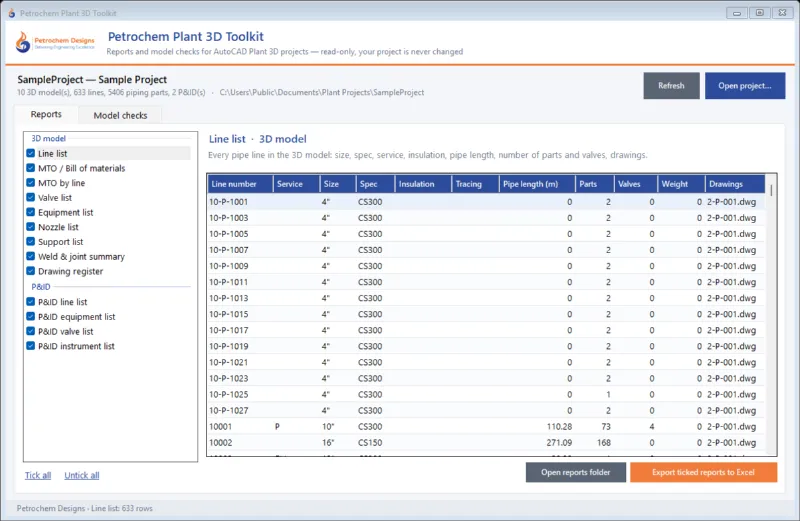The height and width of the screenshot is (521, 800).
Task: Uncheck the P&ID valve list checkbox
Action: 31,331
